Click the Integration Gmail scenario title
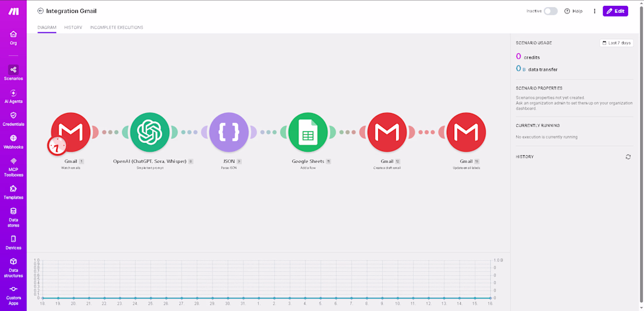The height and width of the screenshot is (311, 644). 71,11
